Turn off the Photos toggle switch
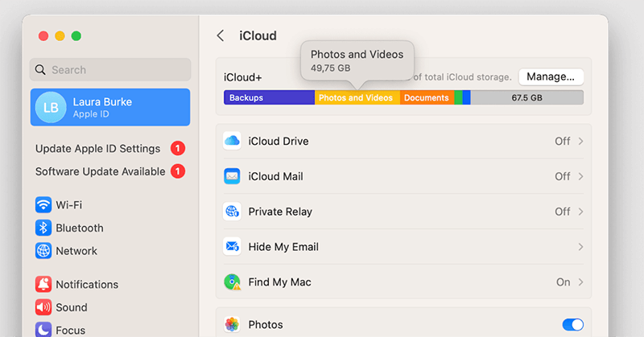 [x=572, y=325]
